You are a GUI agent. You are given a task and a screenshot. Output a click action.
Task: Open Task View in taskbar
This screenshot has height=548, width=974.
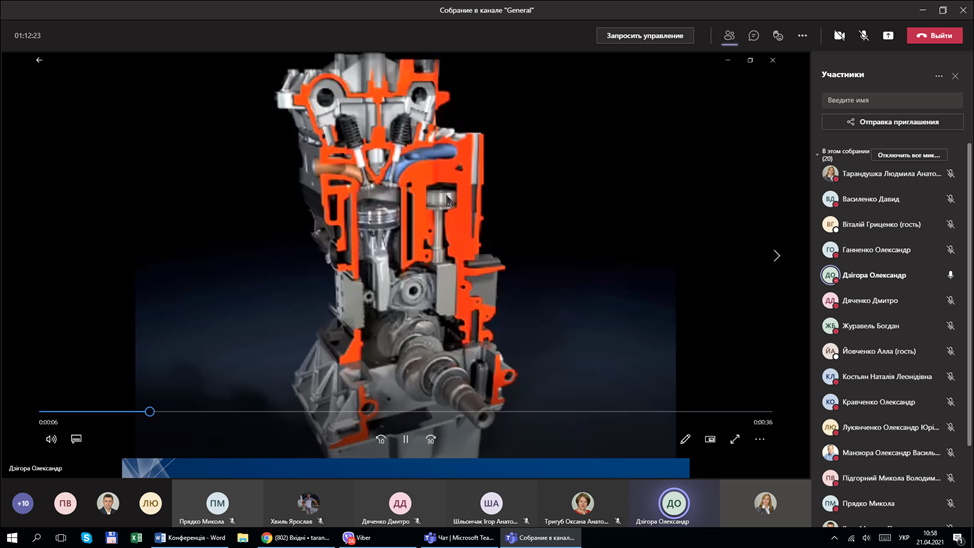(60, 537)
